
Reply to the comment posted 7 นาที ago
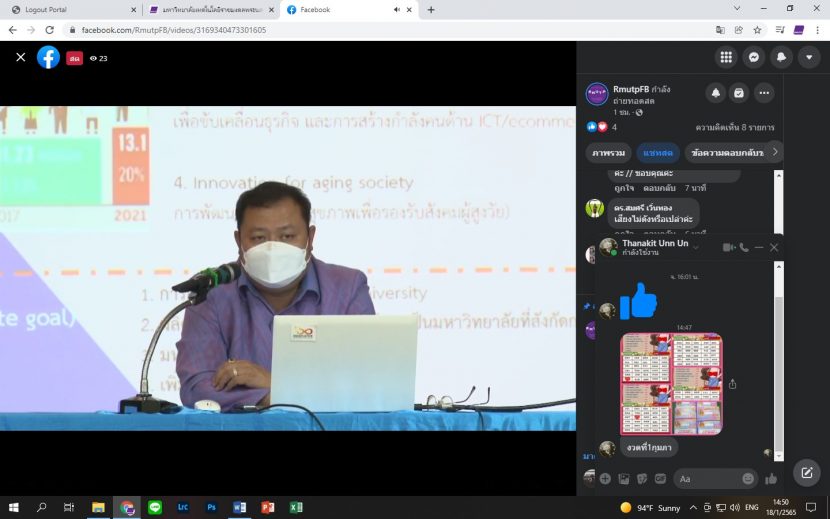coord(659,188)
